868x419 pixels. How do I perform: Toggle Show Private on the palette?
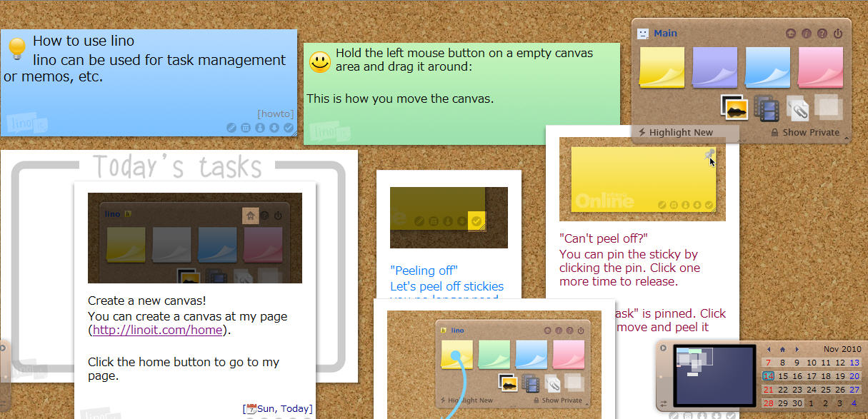coord(805,132)
